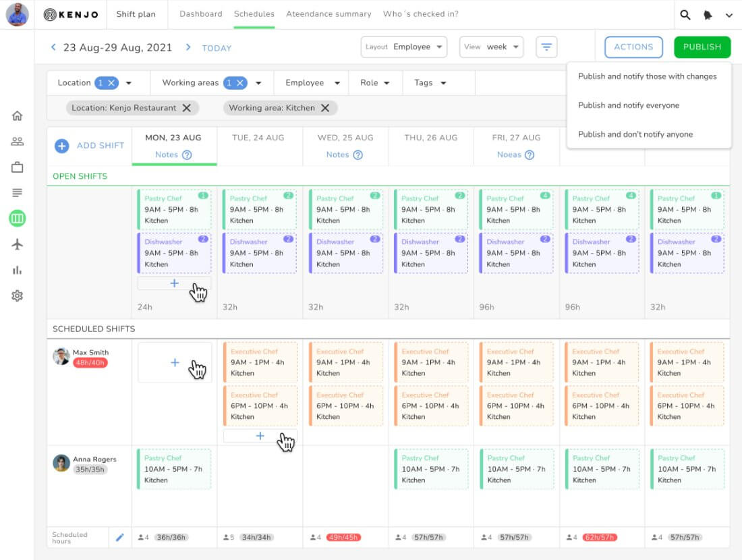This screenshot has width=742, height=560.
Task: Switch to the Dashboard tab
Action: click(200, 14)
